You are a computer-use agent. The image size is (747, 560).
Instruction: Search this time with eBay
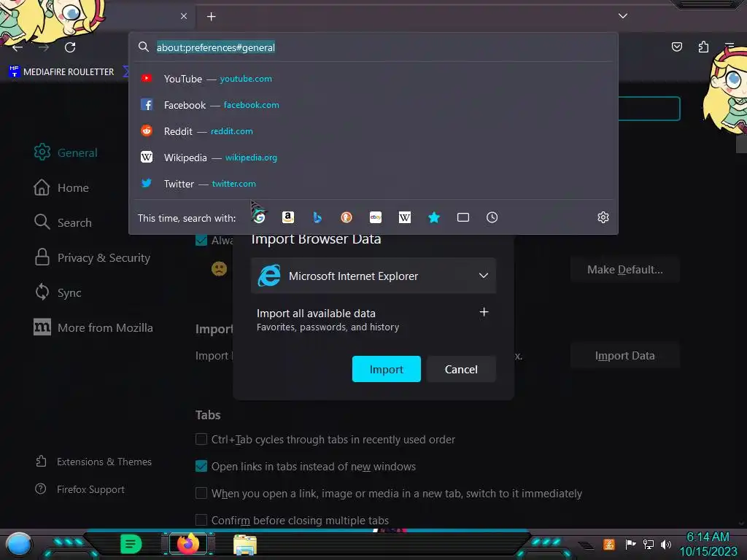tap(376, 217)
